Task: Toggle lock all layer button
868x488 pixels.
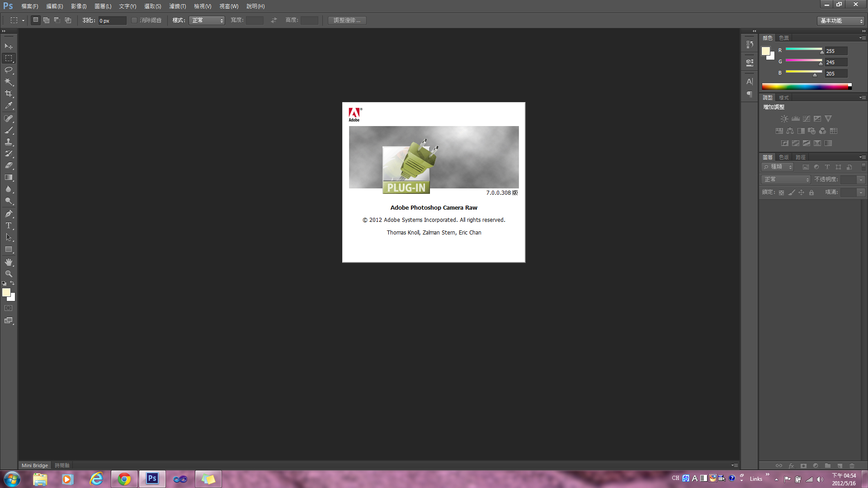Action: [x=811, y=192]
